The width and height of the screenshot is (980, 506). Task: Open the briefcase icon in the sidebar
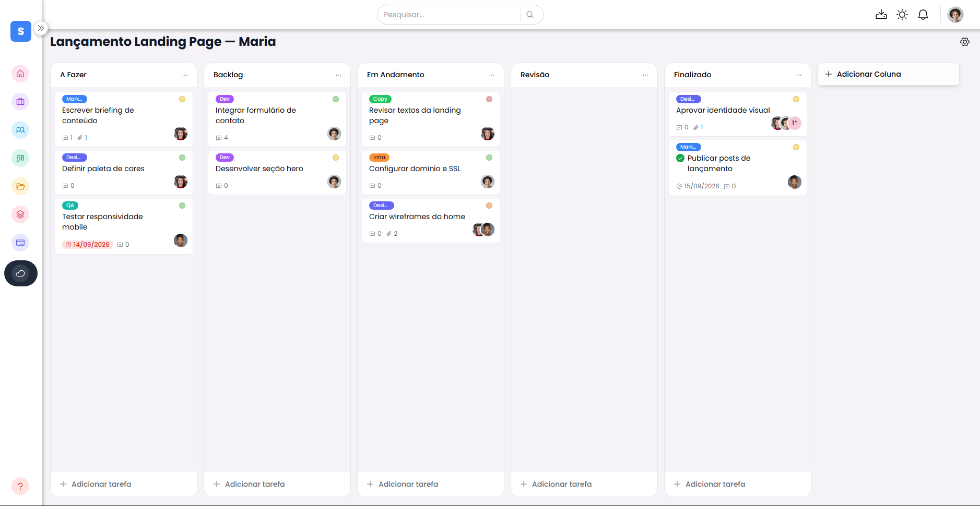[20, 102]
